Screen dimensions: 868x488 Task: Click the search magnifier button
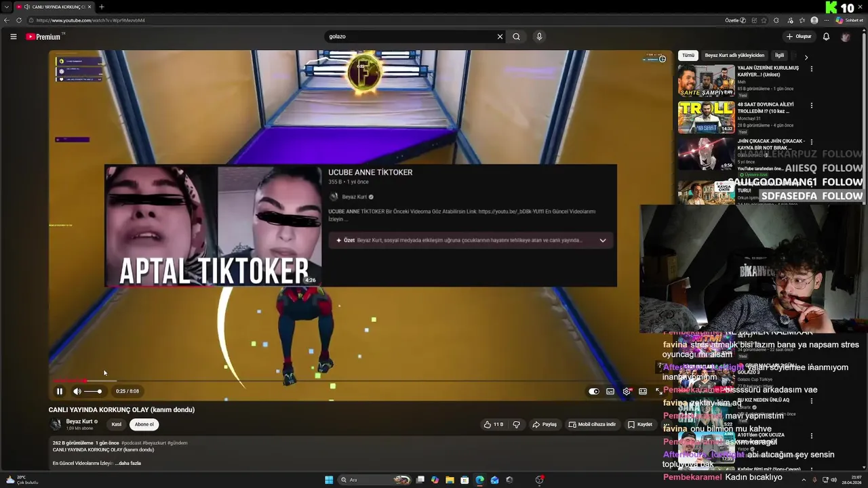[x=516, y=37]
